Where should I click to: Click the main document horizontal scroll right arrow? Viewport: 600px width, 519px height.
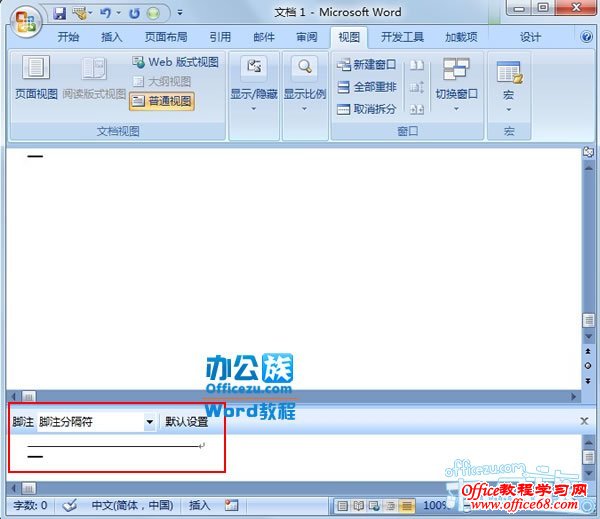click(573, 397)
